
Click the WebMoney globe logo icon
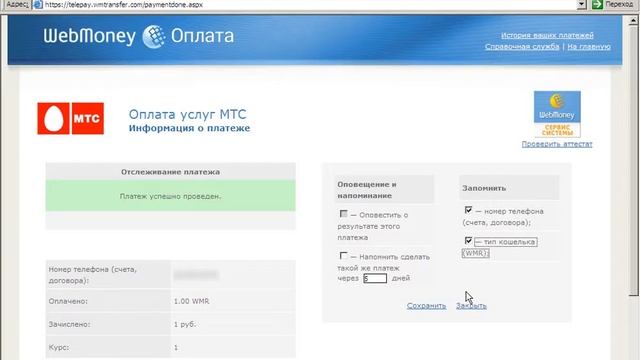(x=154, y=36)
